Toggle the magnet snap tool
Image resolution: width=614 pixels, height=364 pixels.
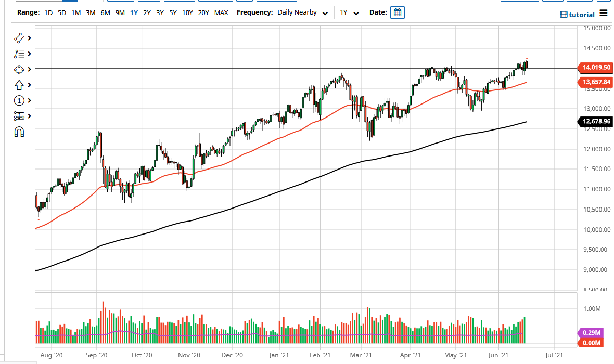(19, 132)
